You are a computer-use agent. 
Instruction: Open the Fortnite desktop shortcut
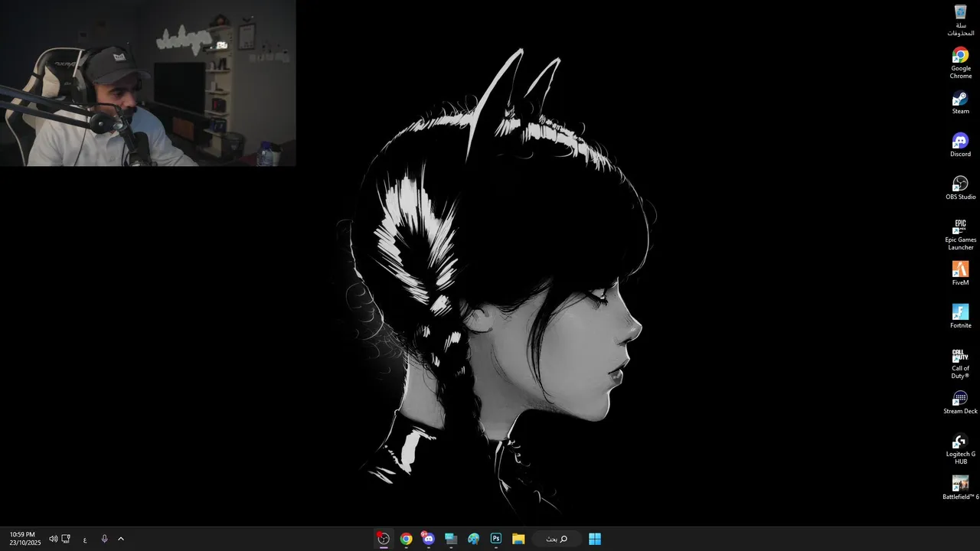[960, 317]
